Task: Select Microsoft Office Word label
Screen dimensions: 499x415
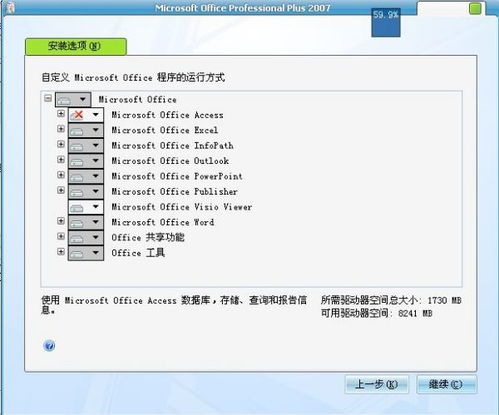Action: [163, 222]
